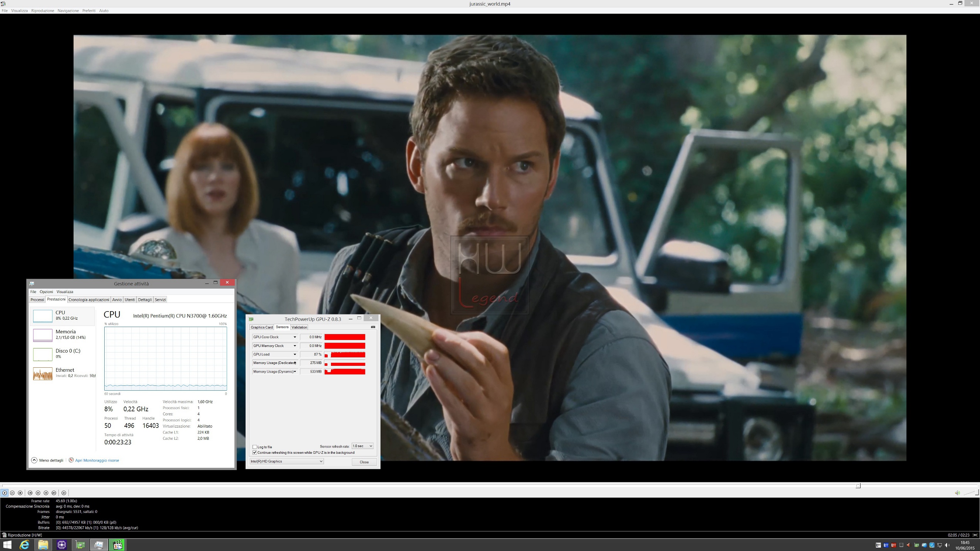The height and width of the screenshot is (551, 980).
Task: Click the seek bar thumb
Action: point(858,486)
